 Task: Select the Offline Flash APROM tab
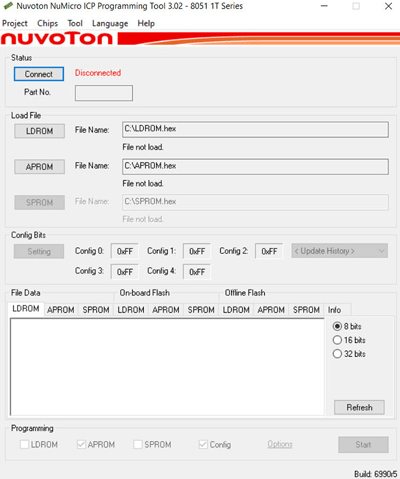[271, 310]
